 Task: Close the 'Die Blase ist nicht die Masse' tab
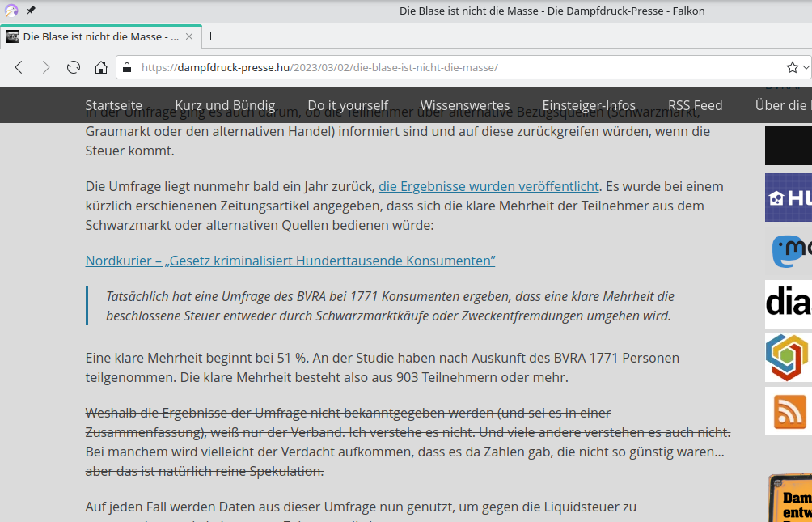[189, 36]
